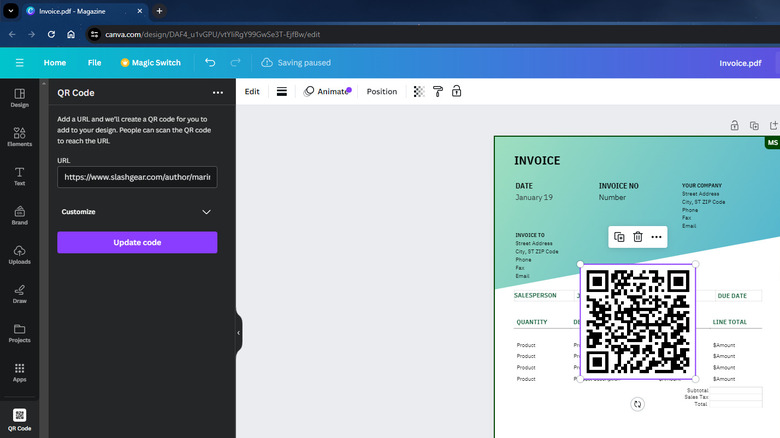Viewport: 780px width, 438px height.
Task: Open QR Code panel more options
Action: click(x=218, y=92)
